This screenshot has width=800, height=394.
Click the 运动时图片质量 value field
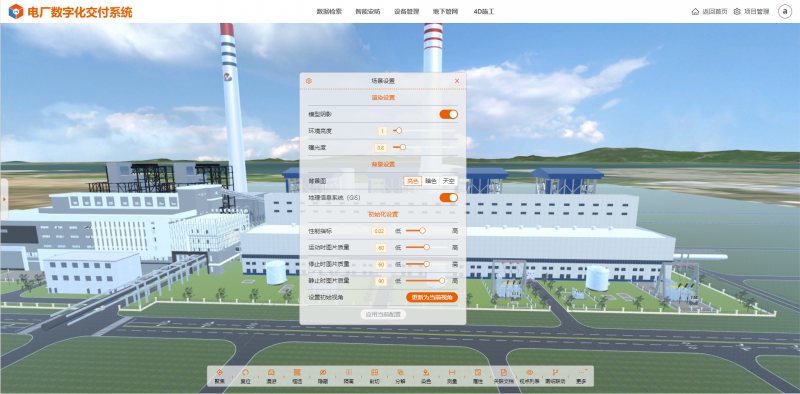click(381, 248)
